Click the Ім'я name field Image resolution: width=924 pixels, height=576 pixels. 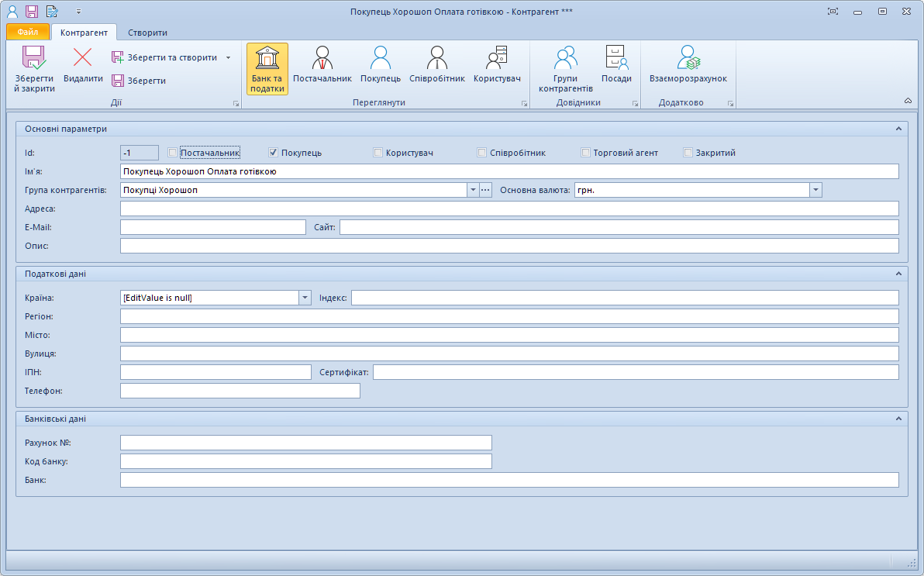[509, 171]
